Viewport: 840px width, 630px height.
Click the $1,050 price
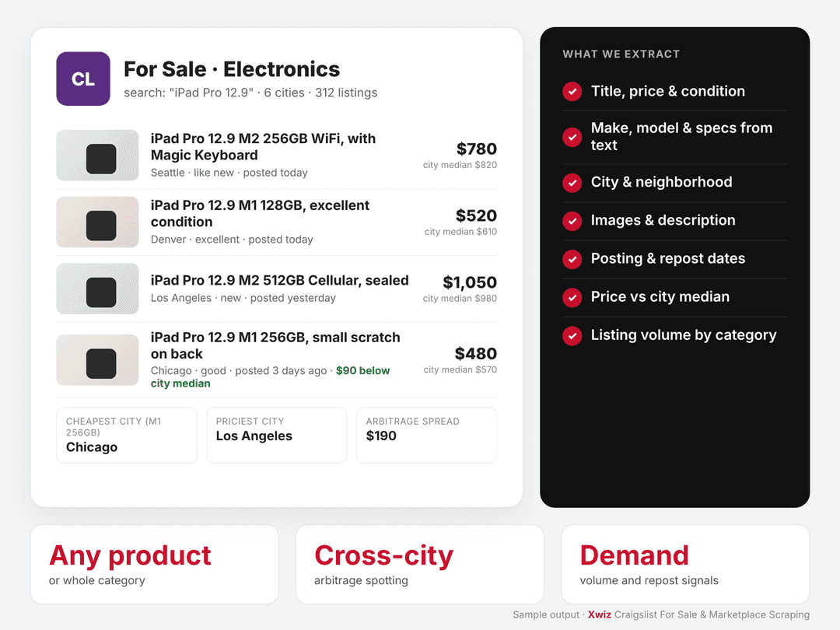tap(470, 282)
